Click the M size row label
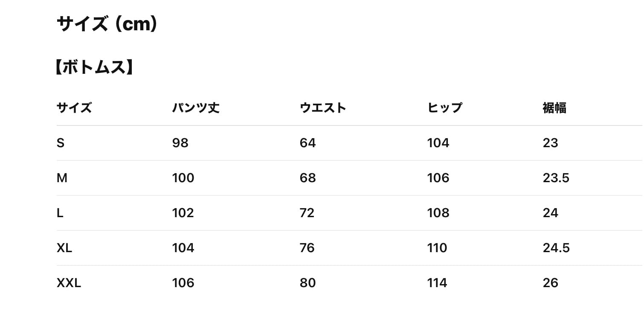The height and width of the screenshot is (317, 644). point(62,178)
